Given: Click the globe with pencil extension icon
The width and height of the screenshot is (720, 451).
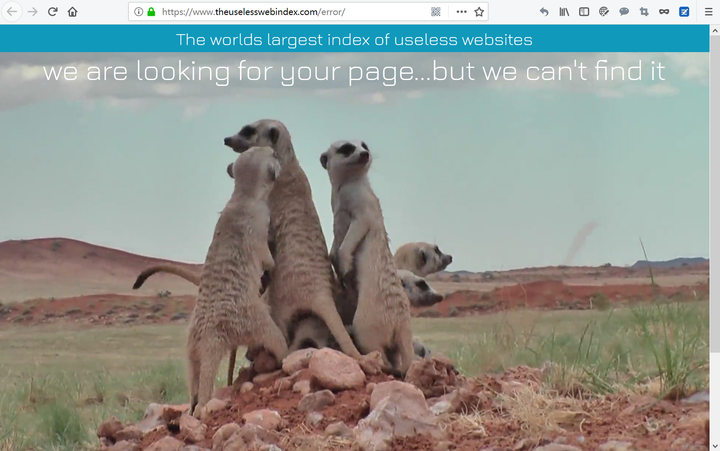Looking at the screenshot, I should (x=604, y=12).
